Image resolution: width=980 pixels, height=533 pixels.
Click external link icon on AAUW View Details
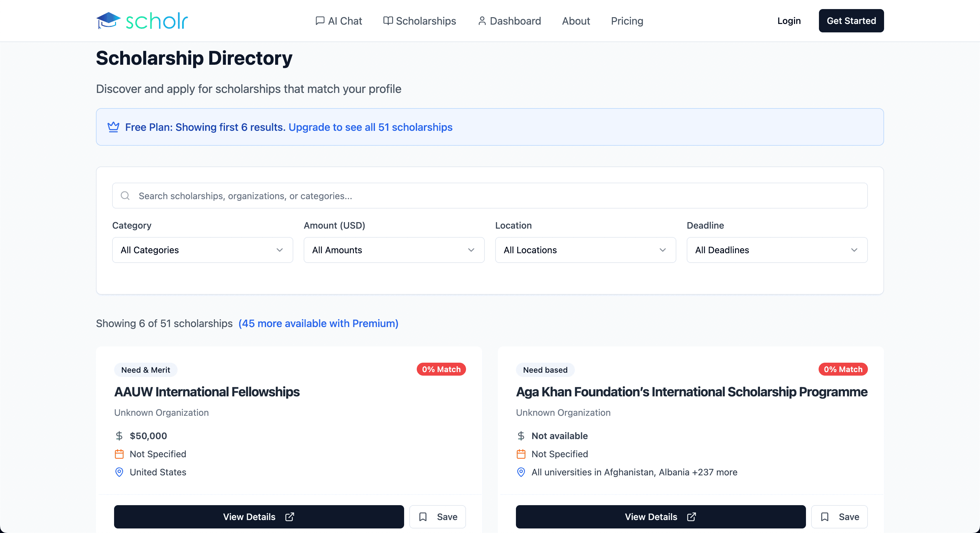click(x=289, y=517)
